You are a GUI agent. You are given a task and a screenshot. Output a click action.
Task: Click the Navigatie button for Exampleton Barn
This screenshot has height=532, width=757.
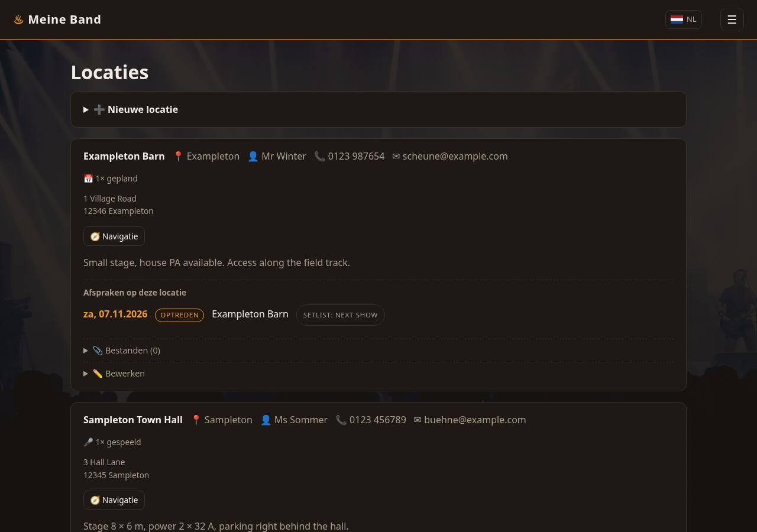pos(114,236)
